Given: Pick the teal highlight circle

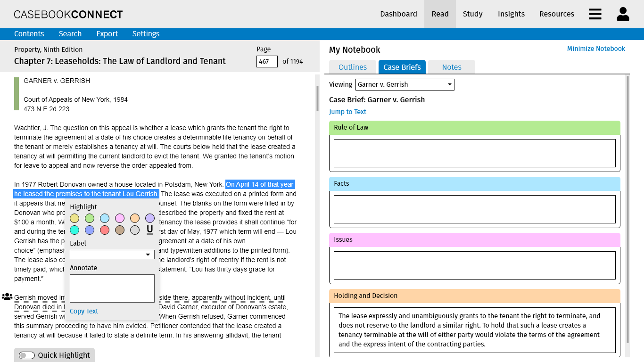Looking at the screenshot, I should click(x=74, y=230).
